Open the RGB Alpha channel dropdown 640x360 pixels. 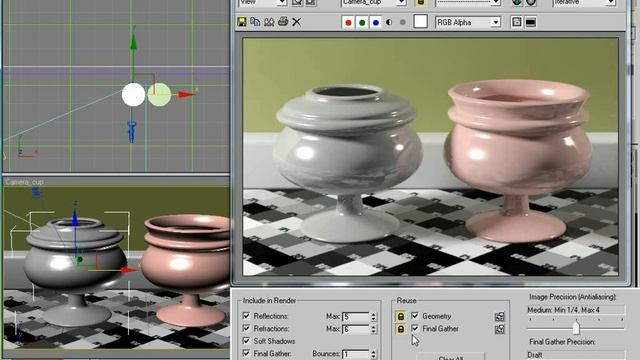(468, 22)
